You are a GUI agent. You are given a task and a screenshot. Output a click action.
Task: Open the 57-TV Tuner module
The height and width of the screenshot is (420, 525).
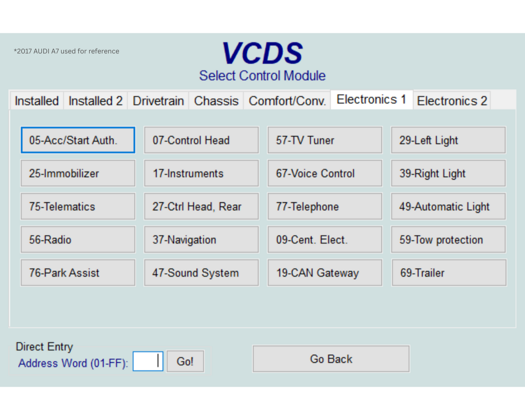pyautogui.click(x=325, y=140)
